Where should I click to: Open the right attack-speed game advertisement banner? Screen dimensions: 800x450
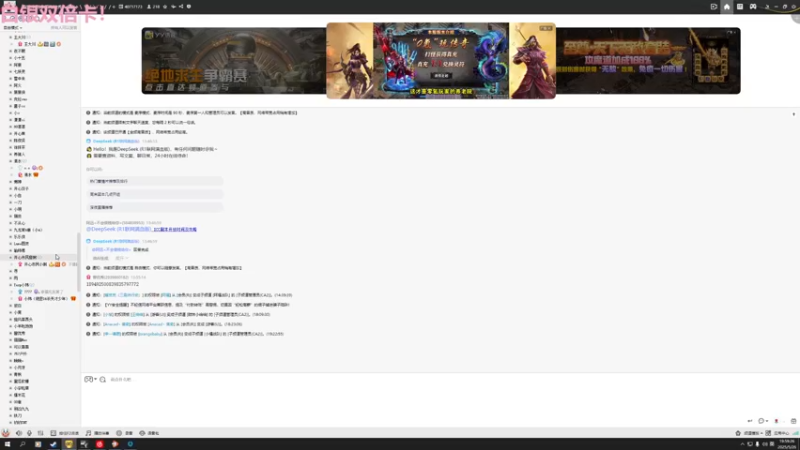point(648,61)
